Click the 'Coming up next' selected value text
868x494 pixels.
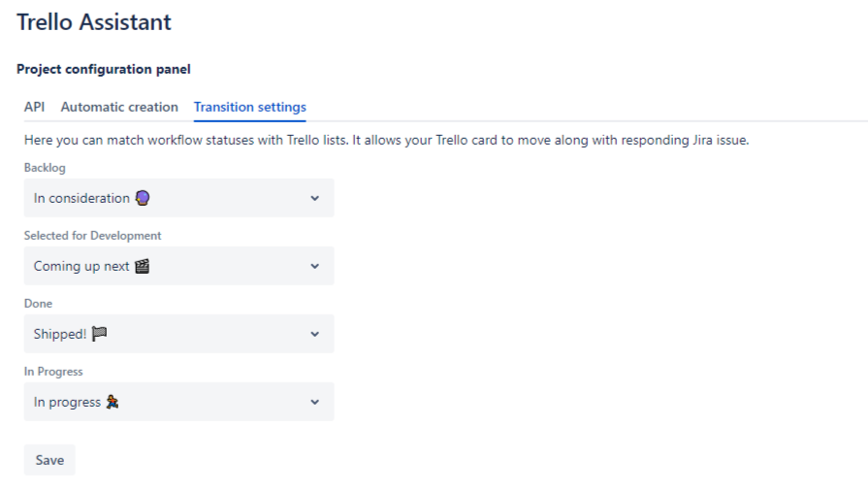click(x=81, y=266)
